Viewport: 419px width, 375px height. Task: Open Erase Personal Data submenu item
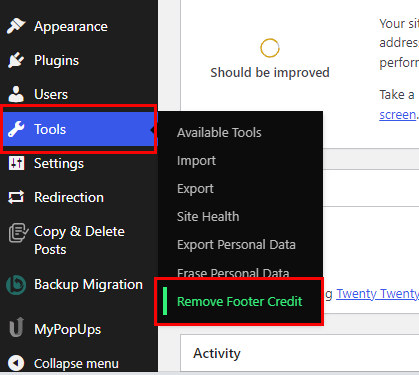233,273
